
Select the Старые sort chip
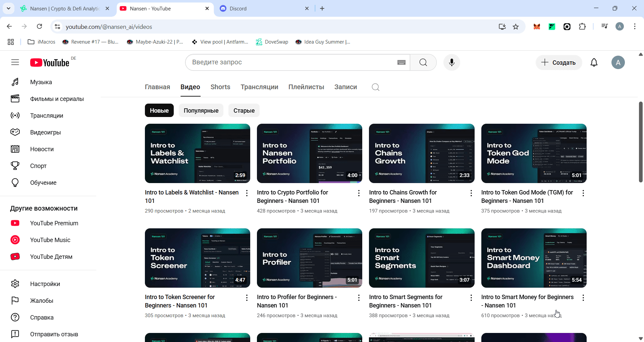pos(244,111)
